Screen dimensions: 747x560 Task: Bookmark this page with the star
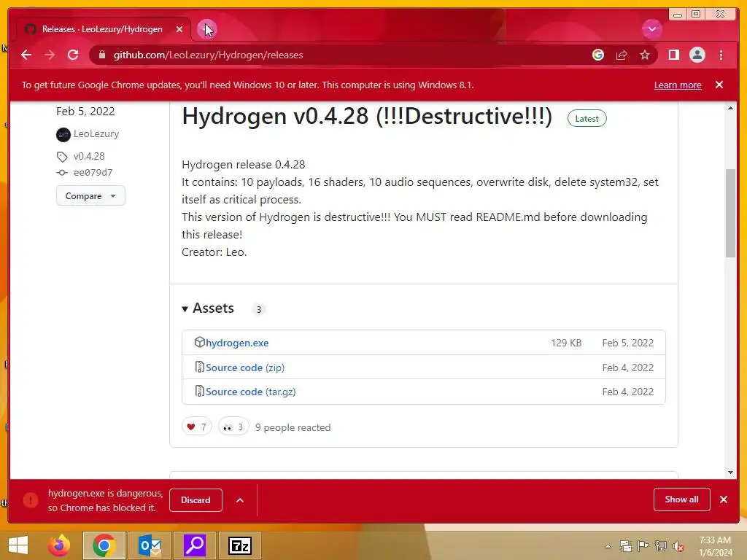point(645,55)
